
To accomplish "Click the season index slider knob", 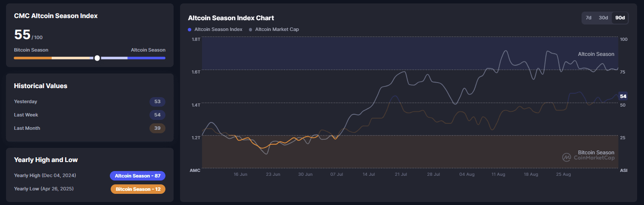I will point(97,58).
